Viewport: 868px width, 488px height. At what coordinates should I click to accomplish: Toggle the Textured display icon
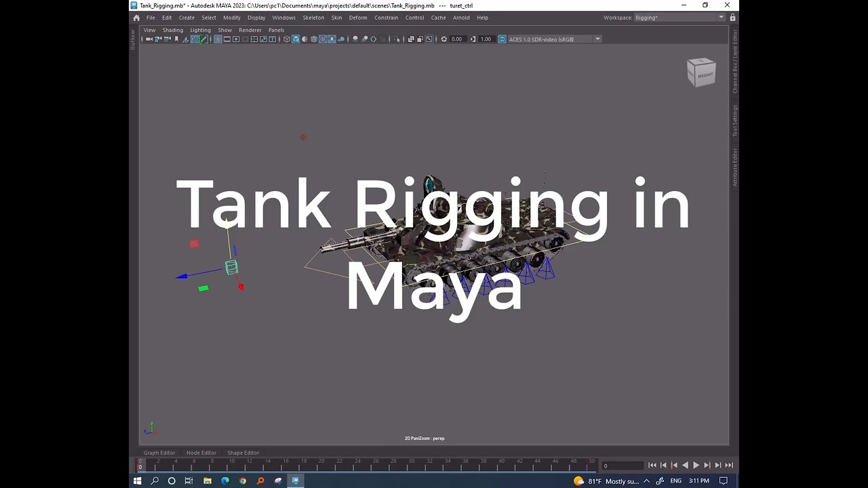323,39
